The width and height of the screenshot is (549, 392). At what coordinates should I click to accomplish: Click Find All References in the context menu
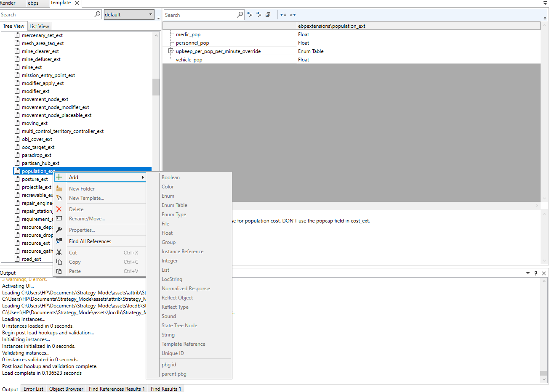90,241
